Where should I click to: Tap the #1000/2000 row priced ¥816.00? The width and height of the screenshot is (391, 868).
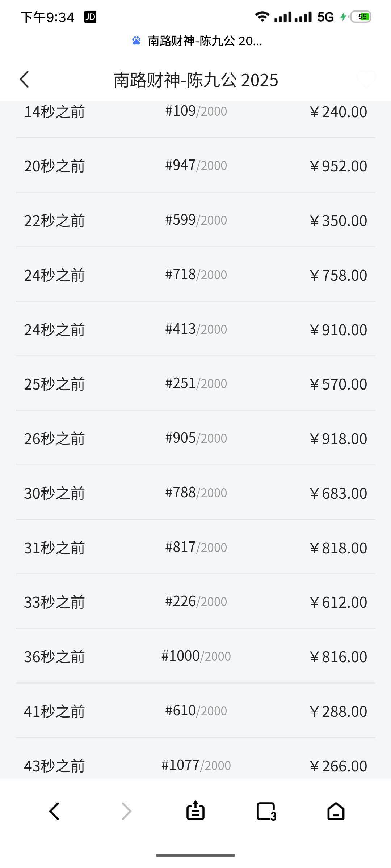tap(195, 656)
